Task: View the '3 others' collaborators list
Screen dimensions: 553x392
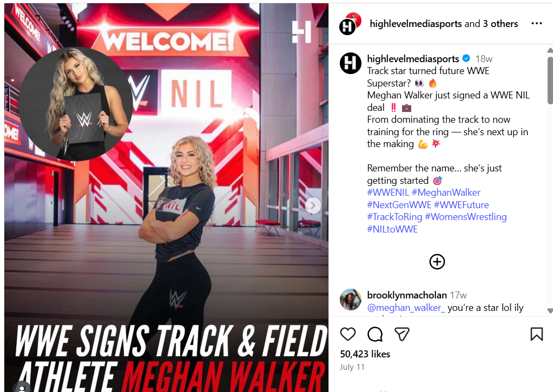Action: (500, 24)
